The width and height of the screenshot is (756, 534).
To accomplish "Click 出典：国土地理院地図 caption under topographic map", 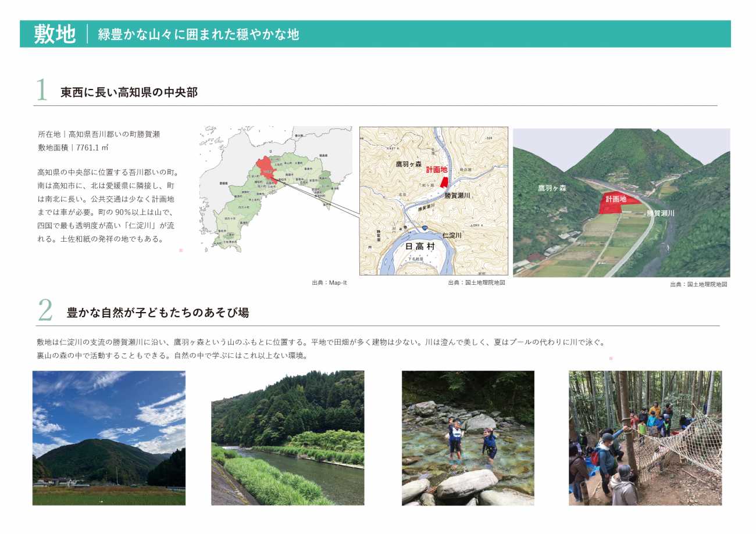I will pyautogui.click(x=476, y=283).
